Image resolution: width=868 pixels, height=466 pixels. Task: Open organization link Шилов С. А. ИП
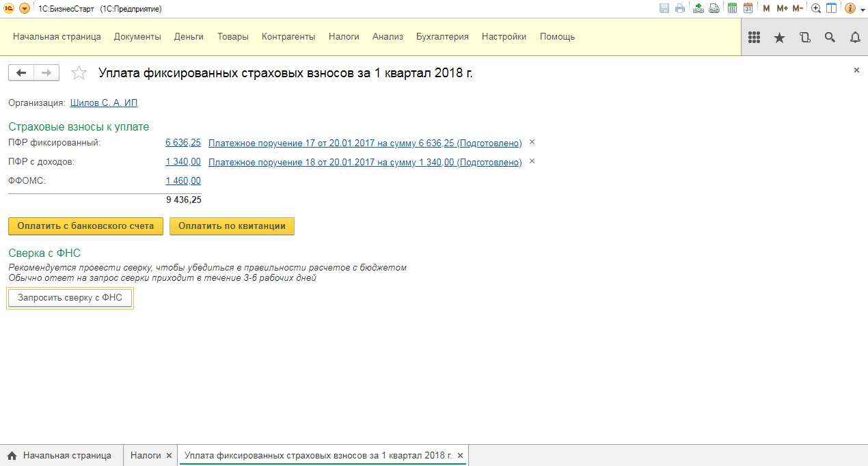(104, 102)
